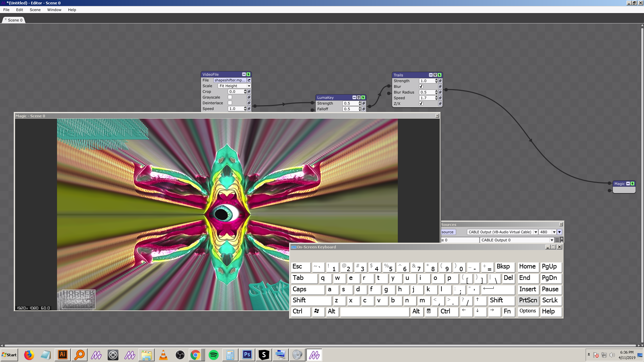Link the Trails Strength parameter
Viewport: 644px width, 362px height.
coord(440,81)
